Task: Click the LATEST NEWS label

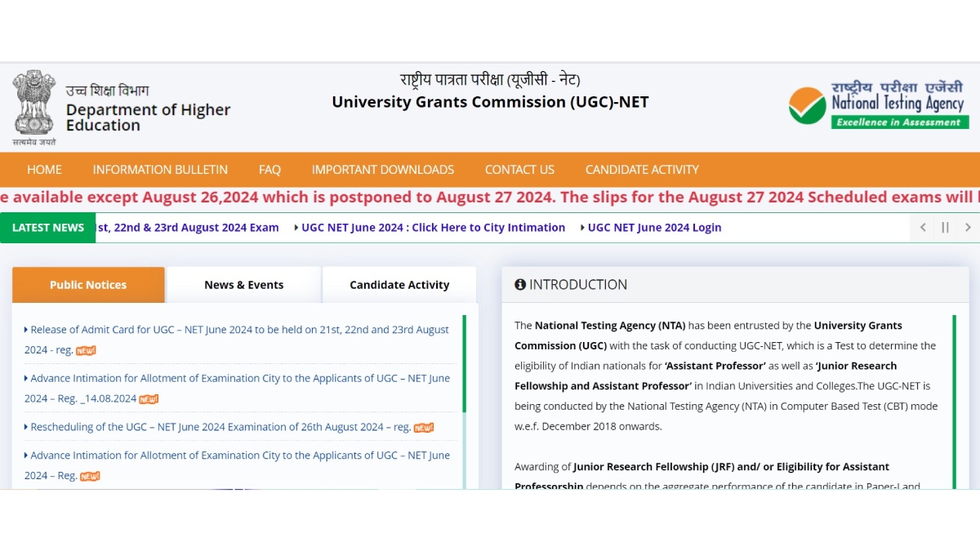Action: click(47, 228)
